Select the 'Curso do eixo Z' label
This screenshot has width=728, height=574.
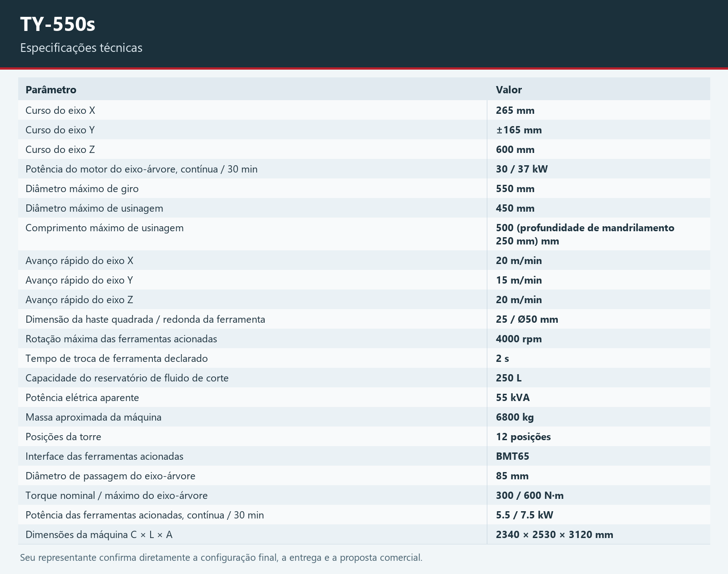tap(60, 149)
